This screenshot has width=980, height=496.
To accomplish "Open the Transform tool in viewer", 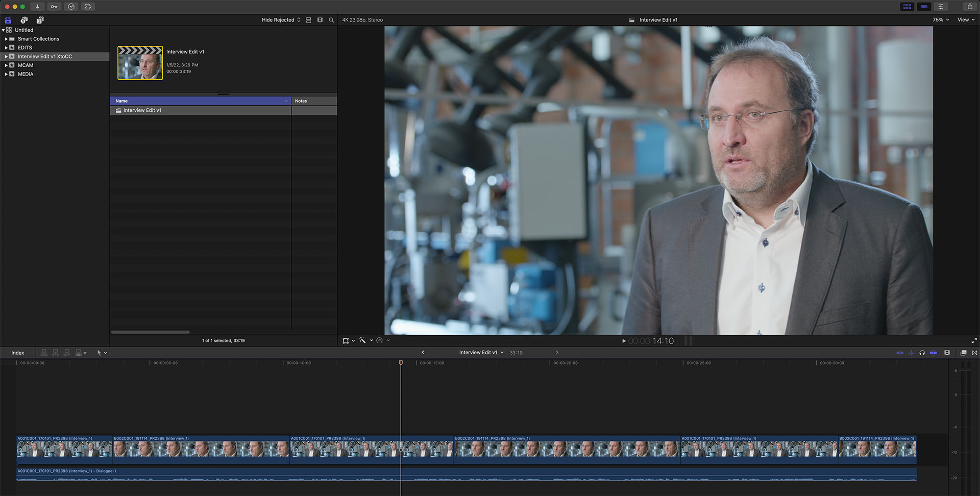I will click(346, 340).
